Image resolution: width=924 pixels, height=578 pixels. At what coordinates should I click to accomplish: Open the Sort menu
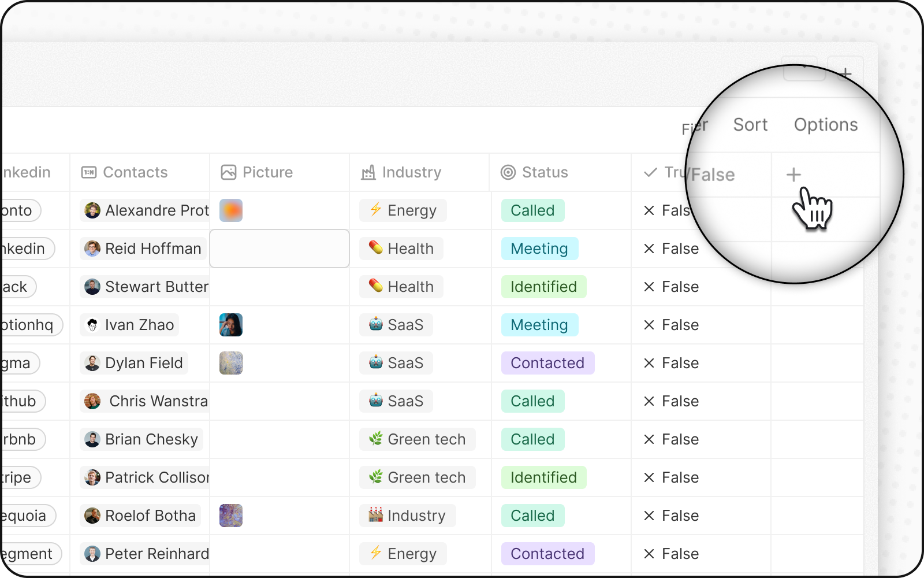[x=750, y=125]
